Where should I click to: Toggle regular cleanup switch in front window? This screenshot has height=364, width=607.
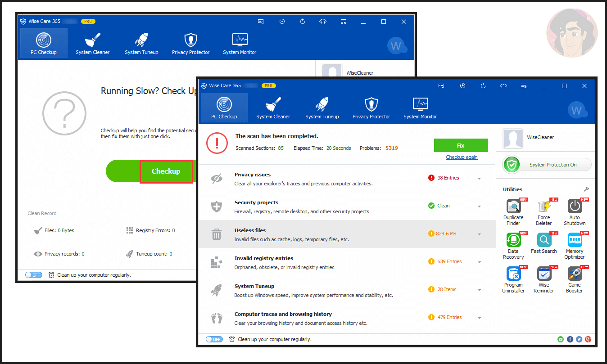pyautogui.click(x=214, y=339)
